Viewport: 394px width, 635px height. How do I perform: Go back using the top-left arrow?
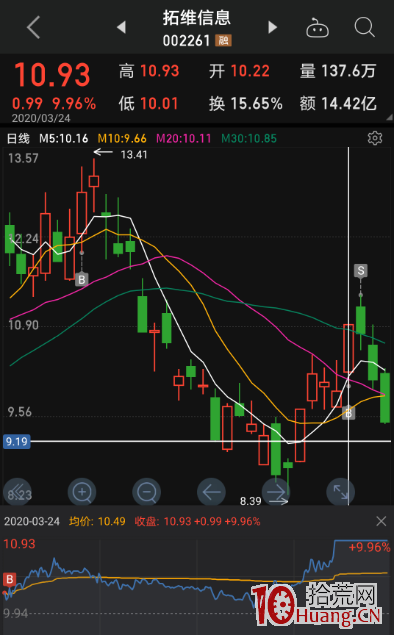click(x=34, y=28)
